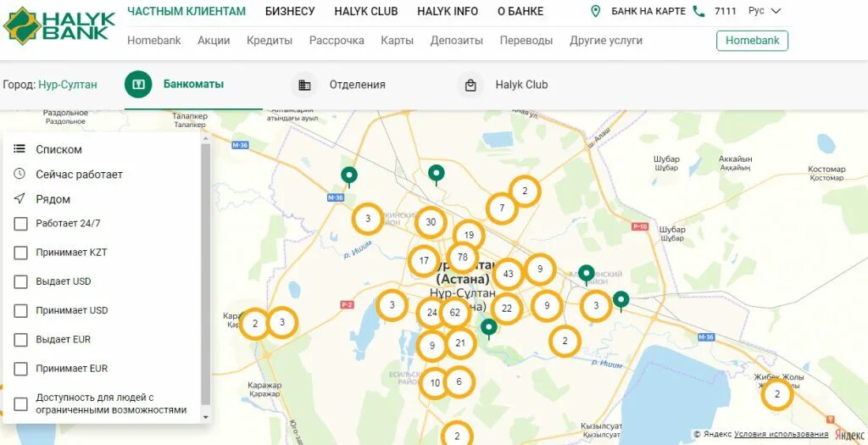Open the map cluster with 43 ATMs
Screen dimensions: 868x445
pyautogui.click(x=509, y=274)
